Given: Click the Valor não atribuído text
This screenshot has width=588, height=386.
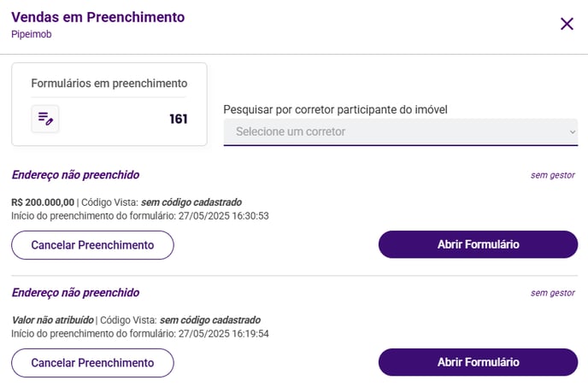Looking at the screenshot, I should pos(52,320).
